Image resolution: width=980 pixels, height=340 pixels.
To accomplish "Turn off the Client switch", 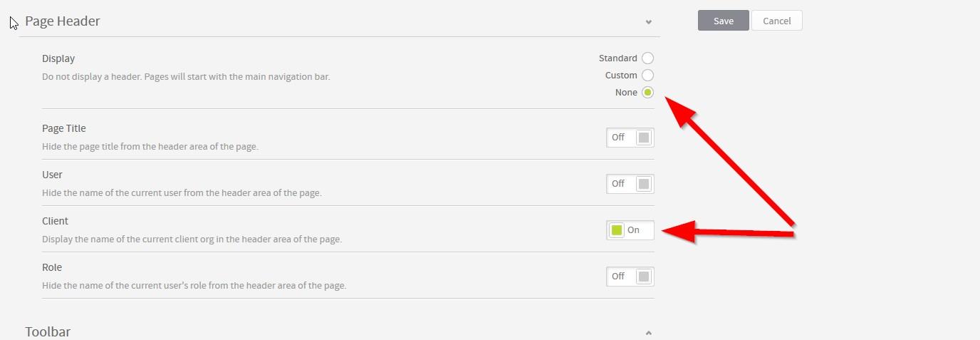I will coord(630,230).
